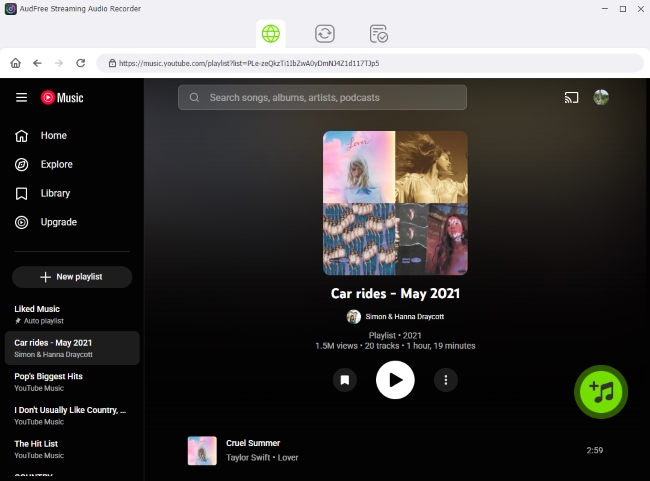This screenshot has height=481, width=650.
Task: Select Car rides - May 2021 in sidebar
Action: (72, 348)
